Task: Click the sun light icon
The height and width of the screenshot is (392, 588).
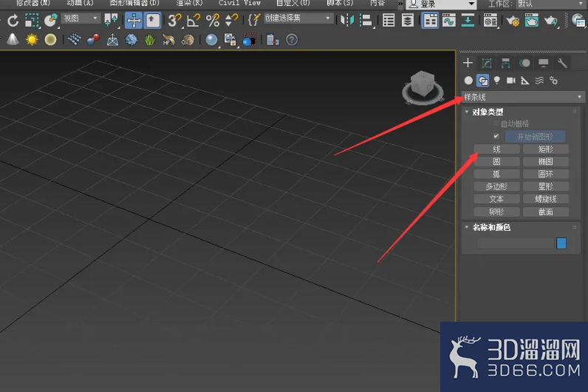Action: [32, 39]
